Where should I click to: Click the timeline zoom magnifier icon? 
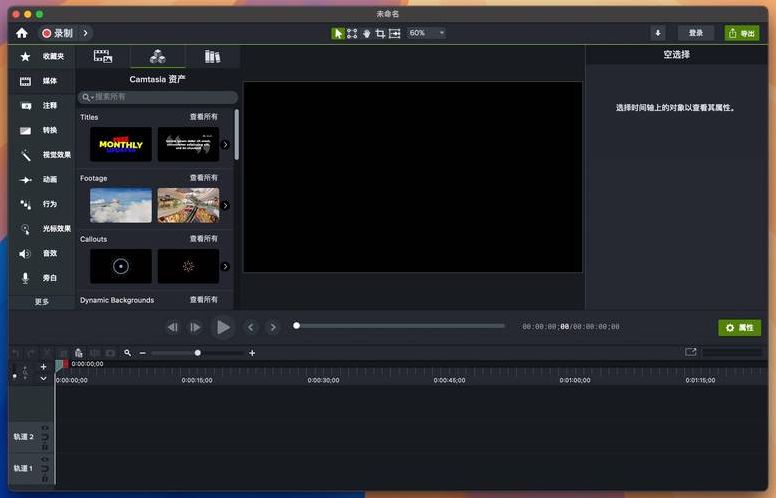point(127,353)
